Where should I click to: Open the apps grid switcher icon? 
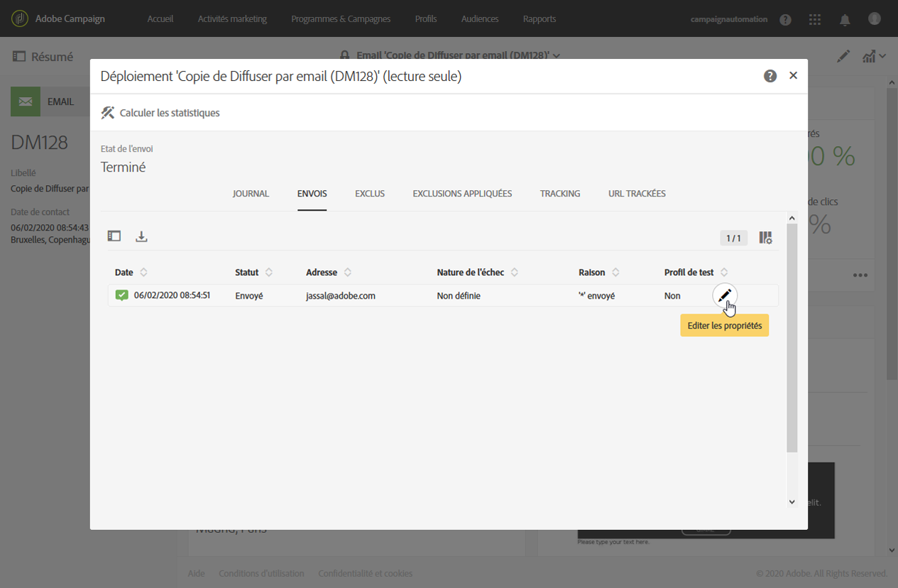coord(815,20)
